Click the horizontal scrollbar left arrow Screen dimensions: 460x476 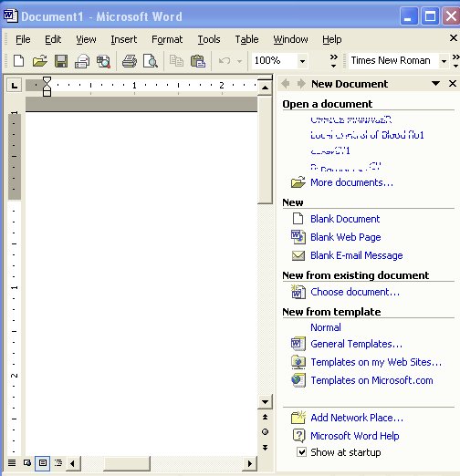pos(73,463)
